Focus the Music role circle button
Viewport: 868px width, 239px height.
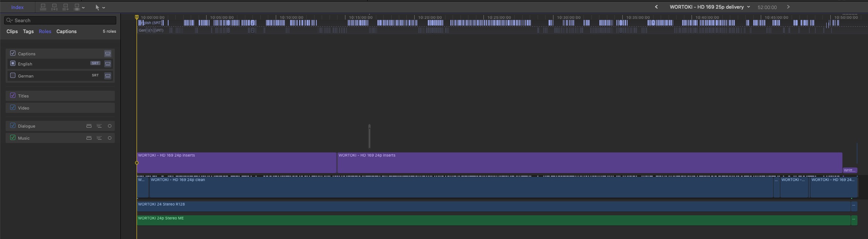(x=109, y=138)
